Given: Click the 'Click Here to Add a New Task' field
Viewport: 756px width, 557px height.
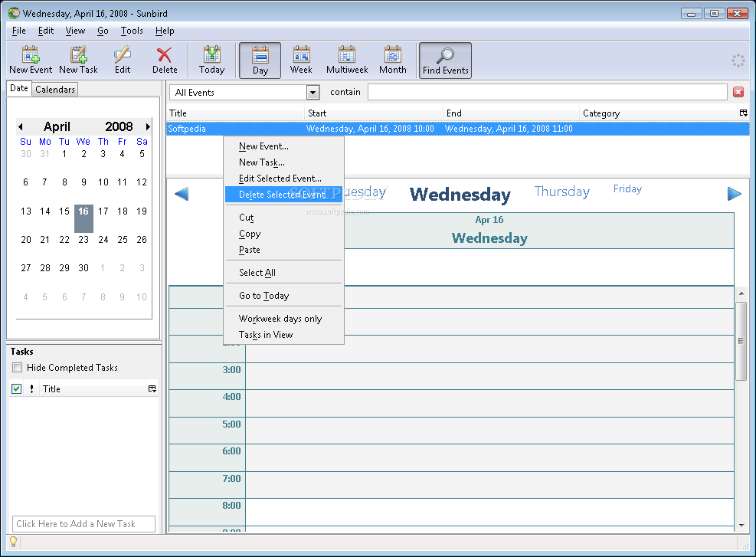Looking at the screenshot, I should click(x=84, y=524).
